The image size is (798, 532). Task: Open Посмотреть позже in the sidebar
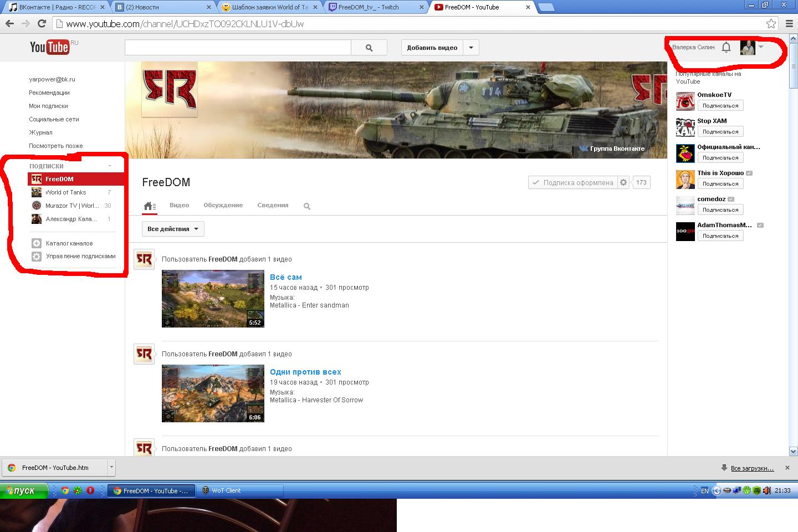55,146
